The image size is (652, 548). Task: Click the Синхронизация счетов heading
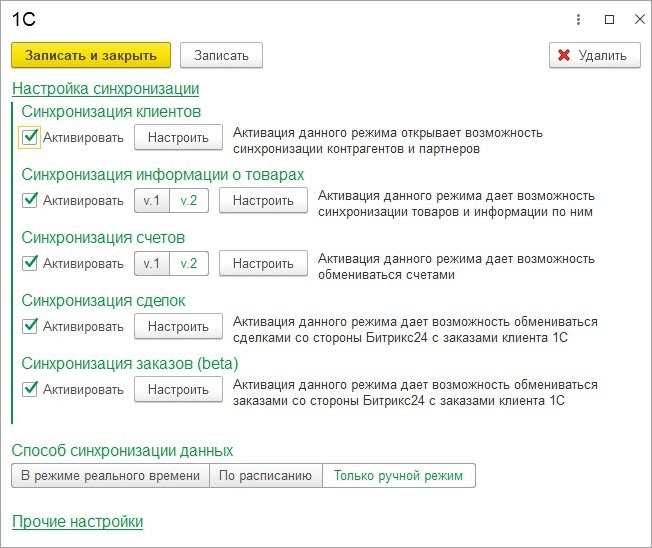[103, 237]
